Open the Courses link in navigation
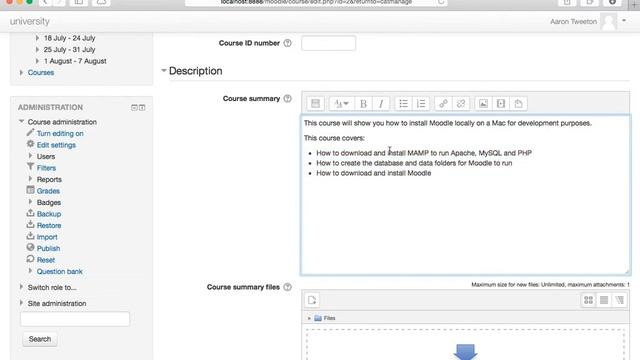The image size is (640, 360). tap(41, 72)
